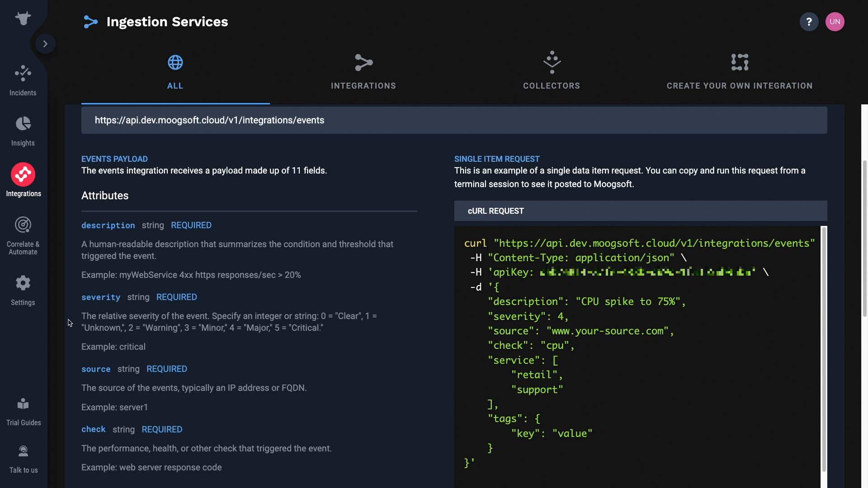Click "Example: web server response code" text

(151, 468)
